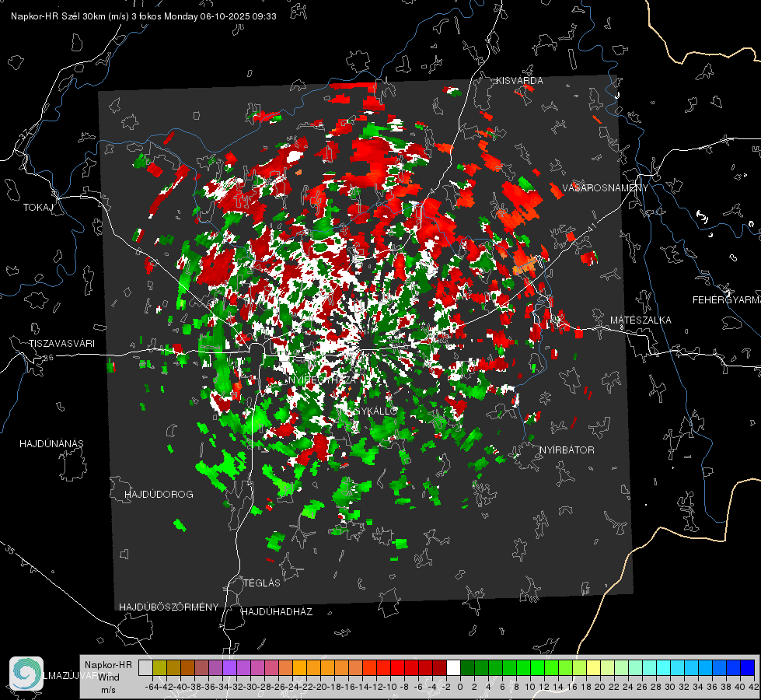Select the olive swatch between -64 and -42

coord(159,668)
